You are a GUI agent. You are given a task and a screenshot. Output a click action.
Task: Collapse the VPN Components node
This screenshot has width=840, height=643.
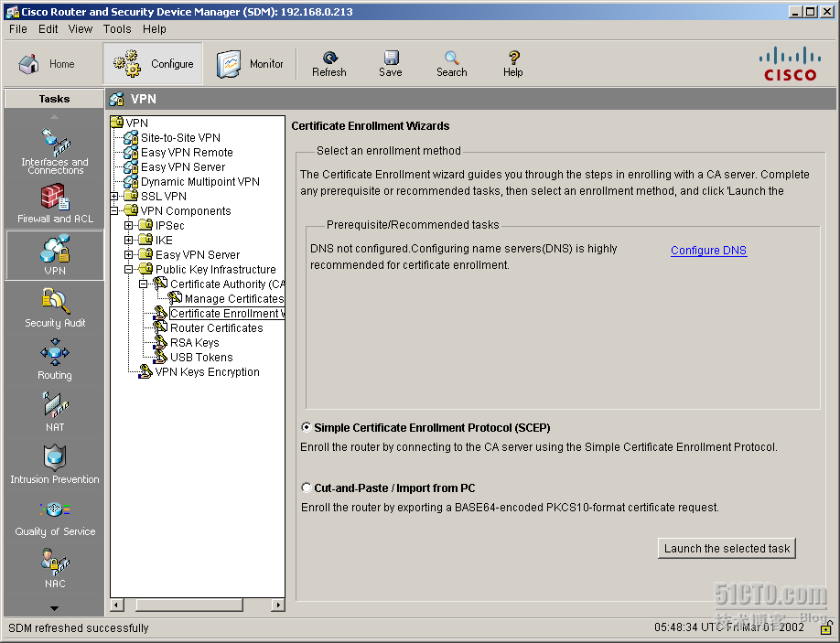114,211
